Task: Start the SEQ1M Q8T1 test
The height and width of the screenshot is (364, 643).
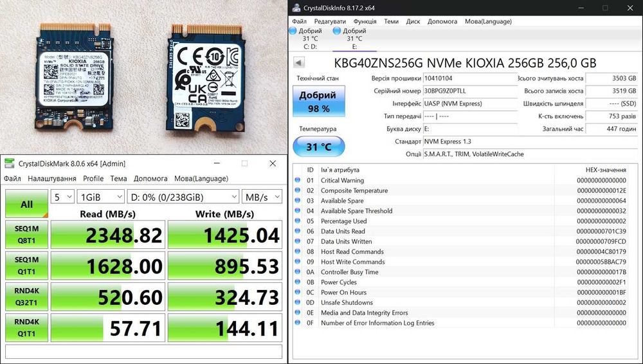Action: 26,235
